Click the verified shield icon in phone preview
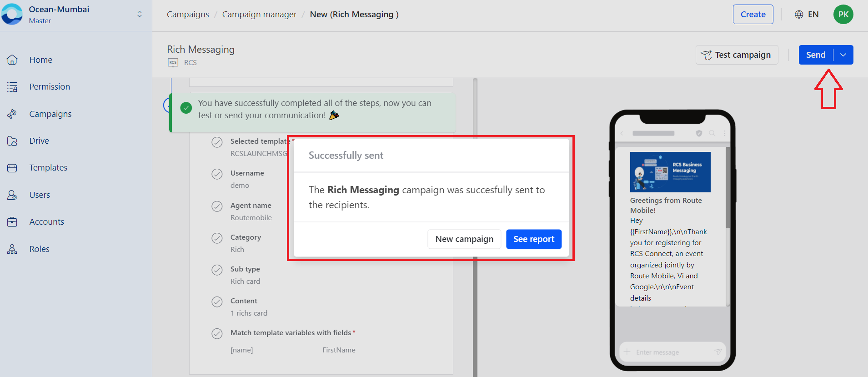The height and width of the screenshot is (377, 868). 699,133
